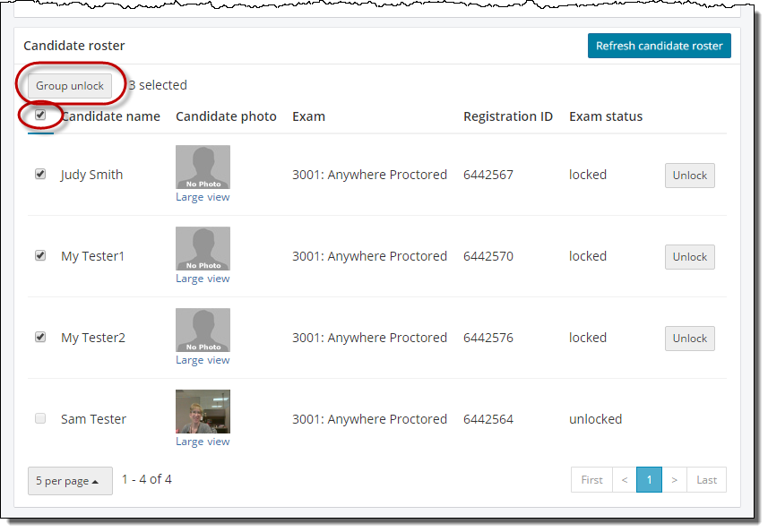Unlock My Tester2's exam
Viewport: 768px width, 532px height.
pos(689,339)
